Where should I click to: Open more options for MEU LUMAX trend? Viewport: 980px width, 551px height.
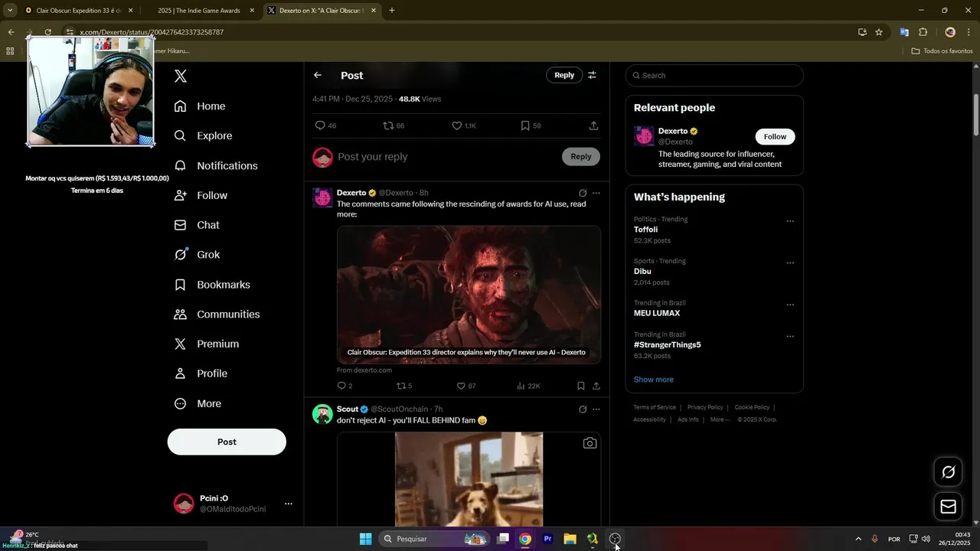[790, 305]
